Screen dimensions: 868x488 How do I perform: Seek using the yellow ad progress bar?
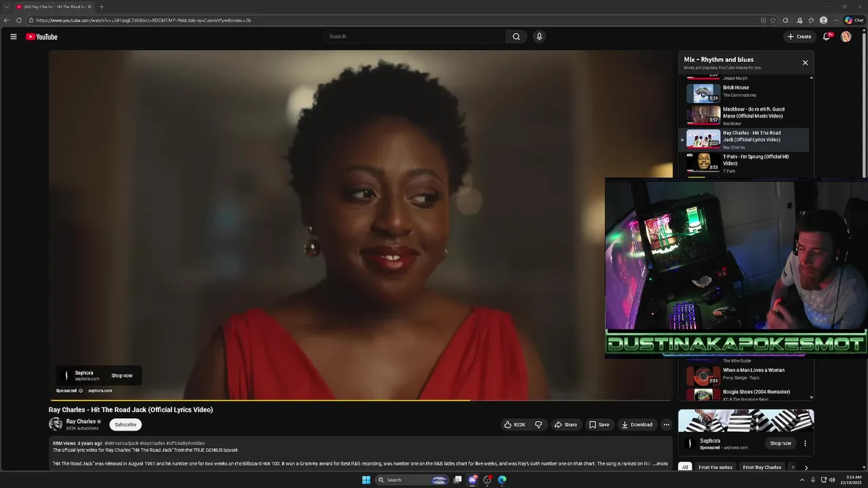point(360,400)
